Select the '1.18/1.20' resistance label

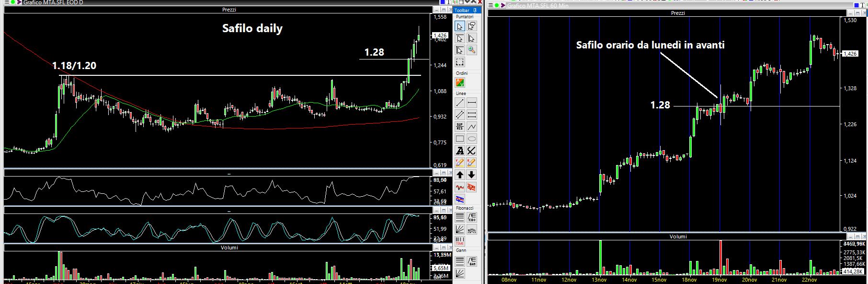coord(74,66)
